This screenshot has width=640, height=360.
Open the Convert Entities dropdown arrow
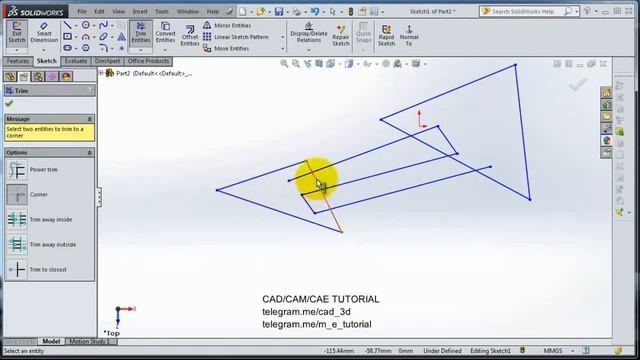[165, 50]
